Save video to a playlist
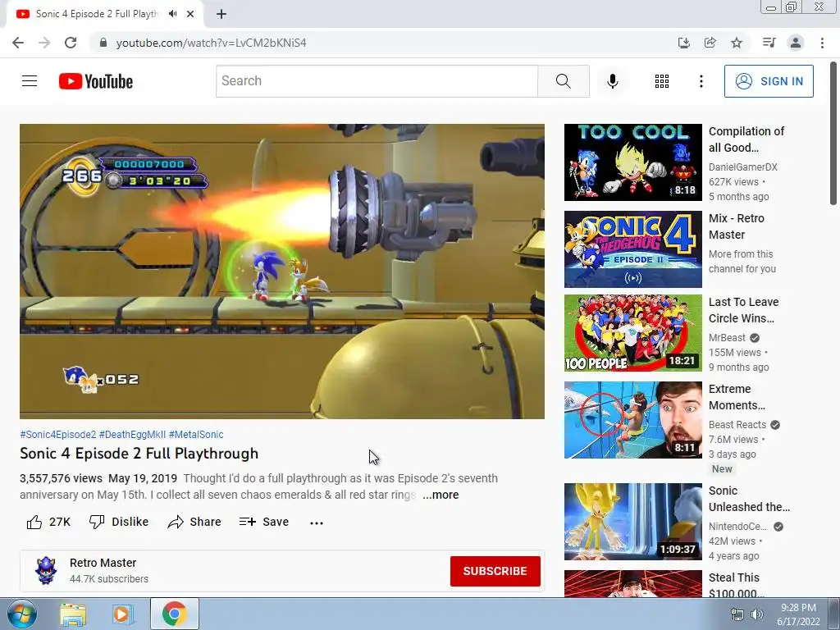The image size is (840, 630). coord(263,522)
